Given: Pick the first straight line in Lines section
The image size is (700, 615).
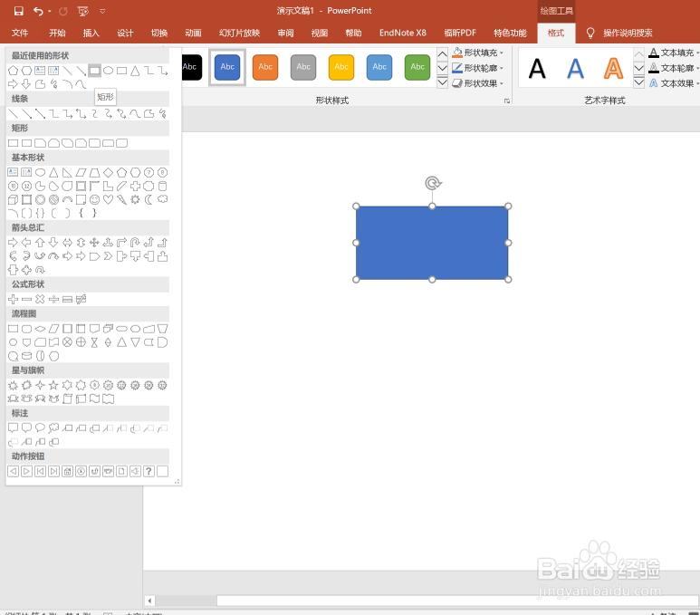Looking at the screenshot, I should click(13, 114).
